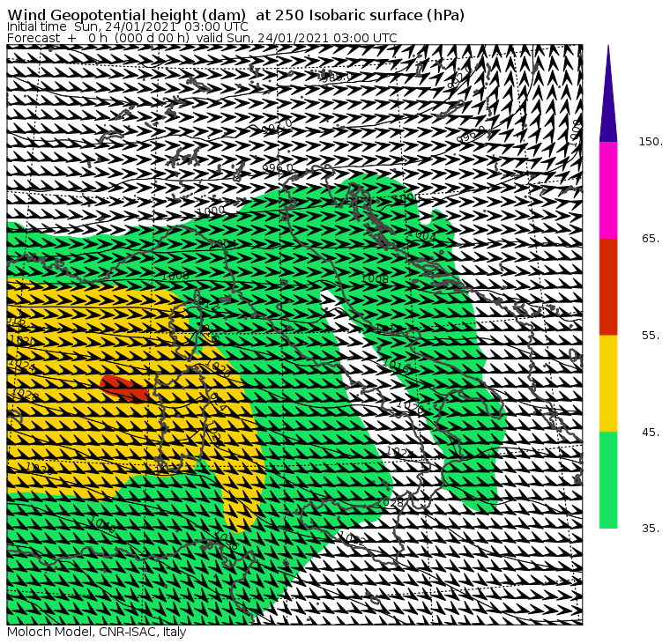Click the legend value '150.'
This screenshot has width=670, height=644.
651,142
